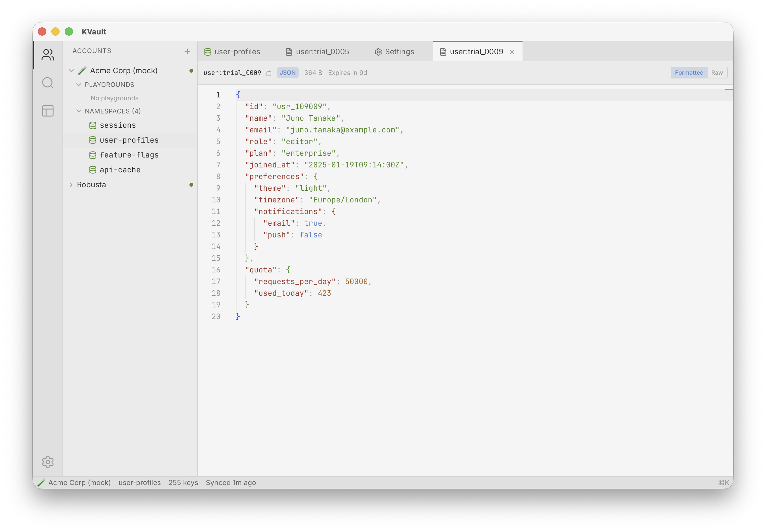Open the Search panel icon
This screenshot has width=766, height=532.
pyautogui.click(x=48, y=83)
